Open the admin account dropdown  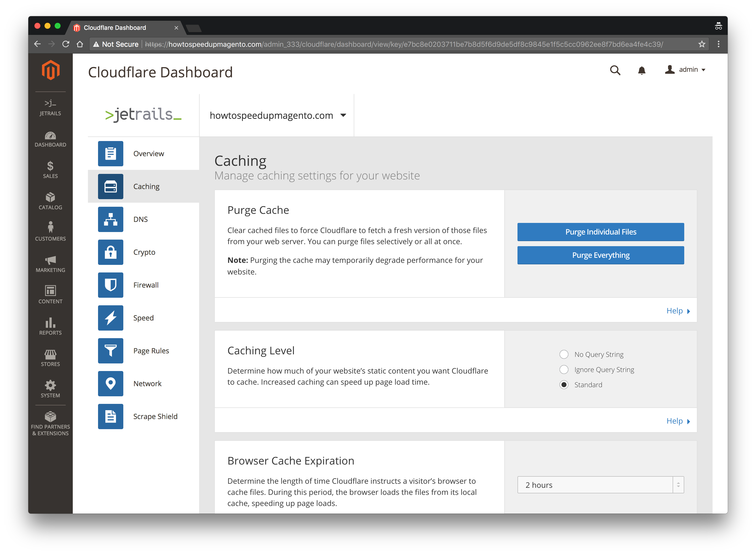(x=686, y=70)
